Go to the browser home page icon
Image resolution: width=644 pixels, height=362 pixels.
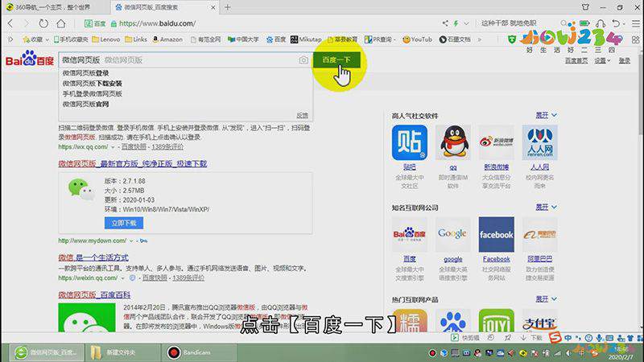point(61,23)
